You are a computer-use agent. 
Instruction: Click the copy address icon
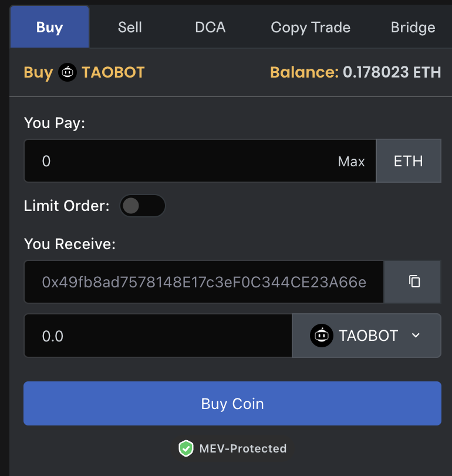point(414,281)
